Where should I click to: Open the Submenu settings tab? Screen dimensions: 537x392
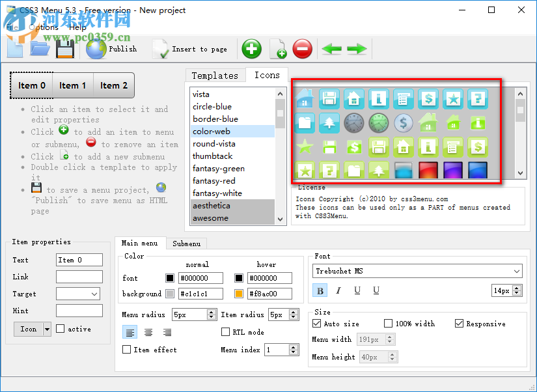(x=186, y=244)
